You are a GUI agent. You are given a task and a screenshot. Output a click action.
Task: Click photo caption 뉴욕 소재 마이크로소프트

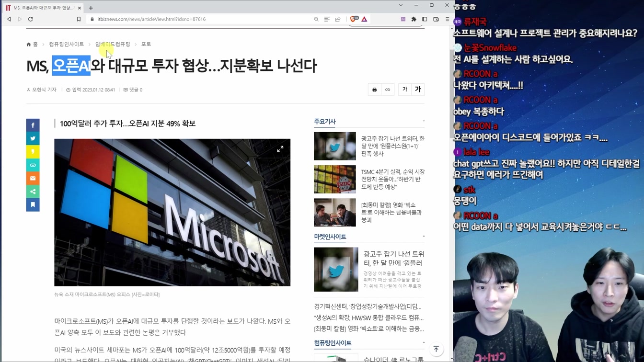coord(107,294)
